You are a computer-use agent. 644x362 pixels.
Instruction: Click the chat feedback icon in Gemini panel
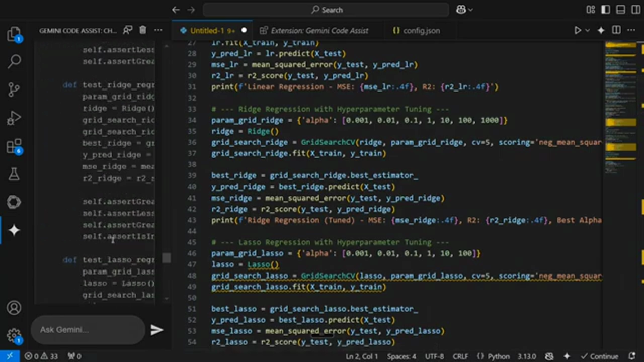coord(128,30)
